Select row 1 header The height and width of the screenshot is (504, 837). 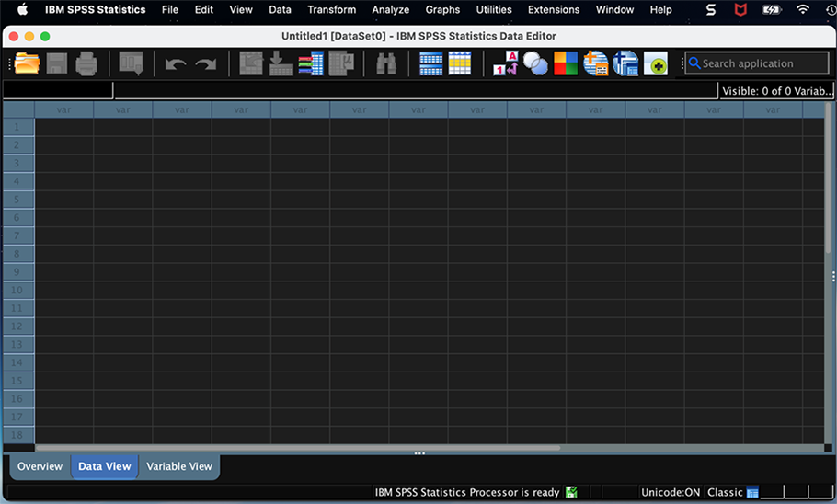(x=17, y=127)
